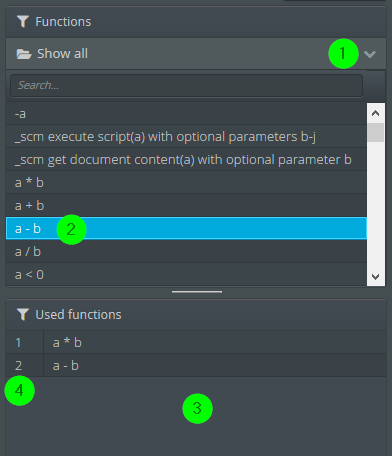Click into the Search field
The width and height of the screenshot is (392, 456).
187,85
